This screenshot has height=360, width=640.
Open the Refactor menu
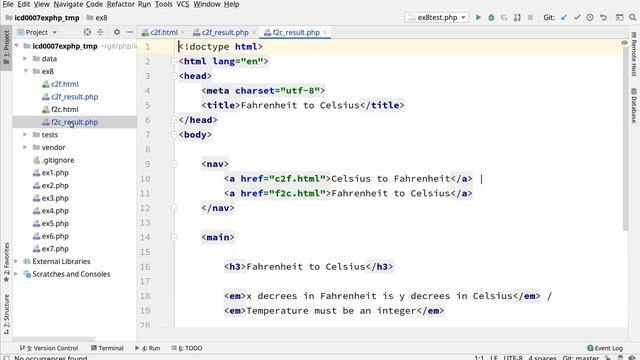tap(120, 4)
